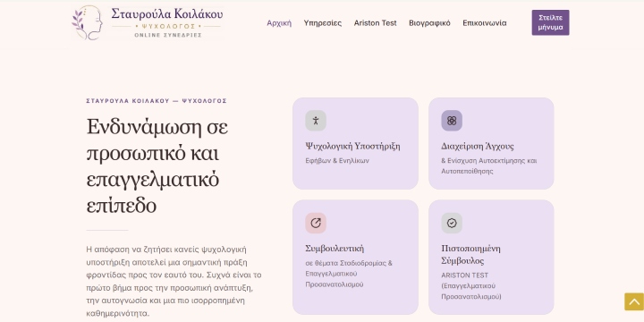Click the arrow circle icon in Συμβουλευτική card
The width and height of the screenshot is (644, 322).
pos(316,223)
